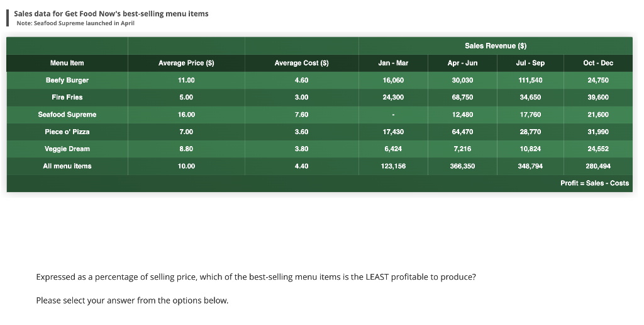Click the Seafood Supreme row label
Image resolution: width=644 pixels, height=325 pixels.
(x=67, y=115)
